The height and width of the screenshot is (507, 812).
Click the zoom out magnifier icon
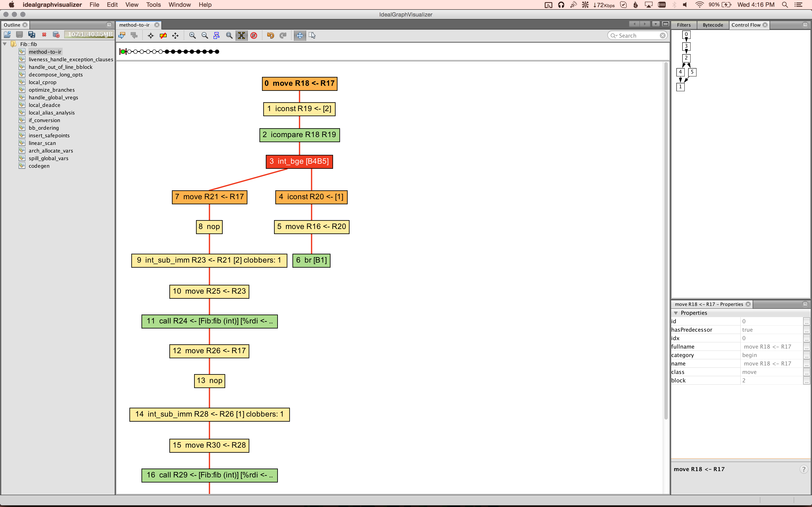point(205,35)
